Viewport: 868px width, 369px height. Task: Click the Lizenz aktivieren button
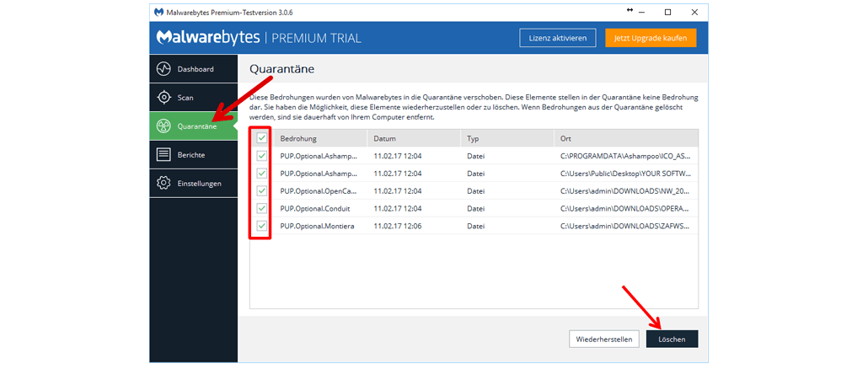[x=557, y=38]
